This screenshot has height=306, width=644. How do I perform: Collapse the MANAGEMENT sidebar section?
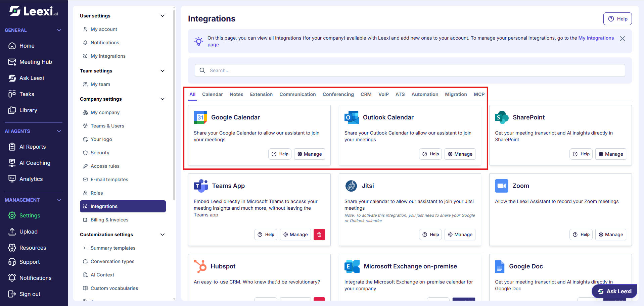point(59,200)
